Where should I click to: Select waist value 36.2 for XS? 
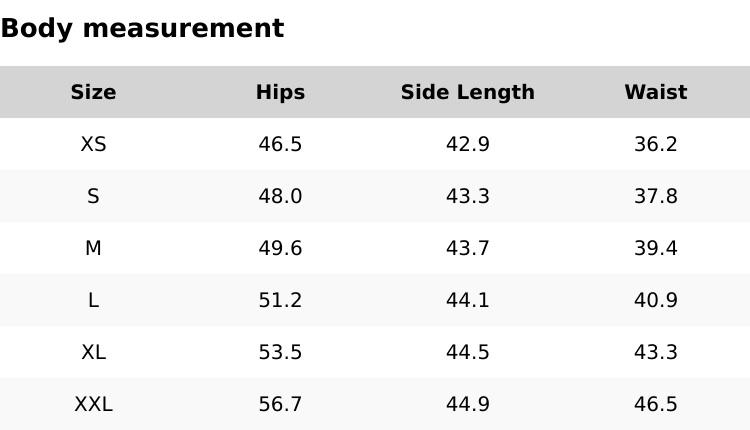(x=656, y=144)
